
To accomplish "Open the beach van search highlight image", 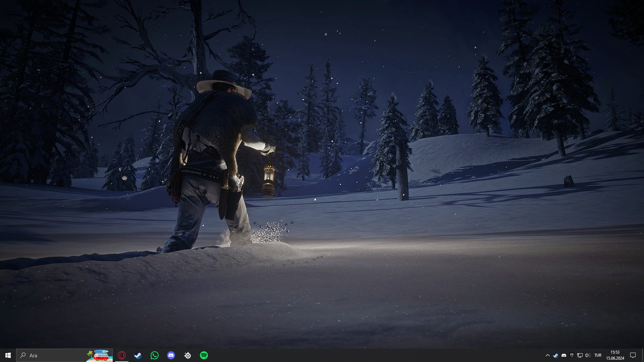I will coord(99,355).
